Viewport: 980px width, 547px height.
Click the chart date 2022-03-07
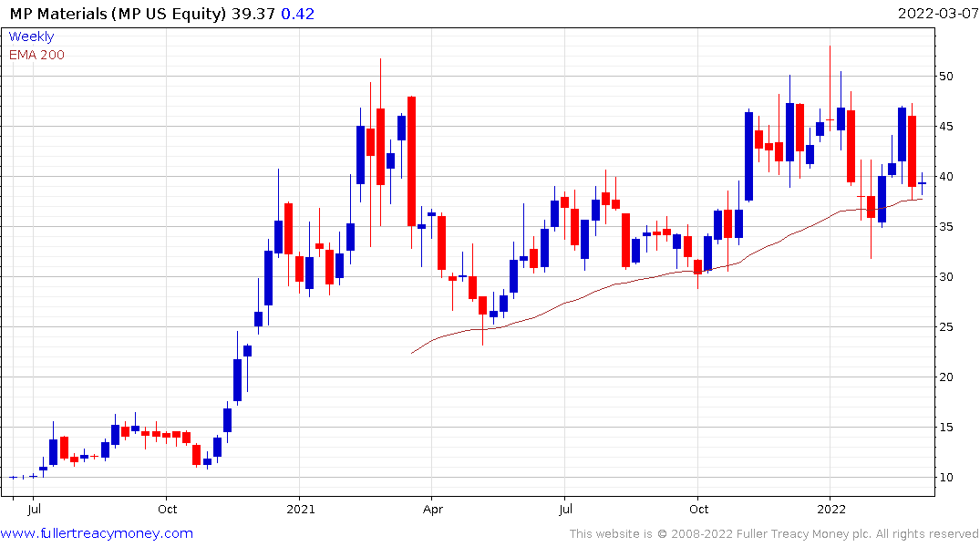(937, 14)
